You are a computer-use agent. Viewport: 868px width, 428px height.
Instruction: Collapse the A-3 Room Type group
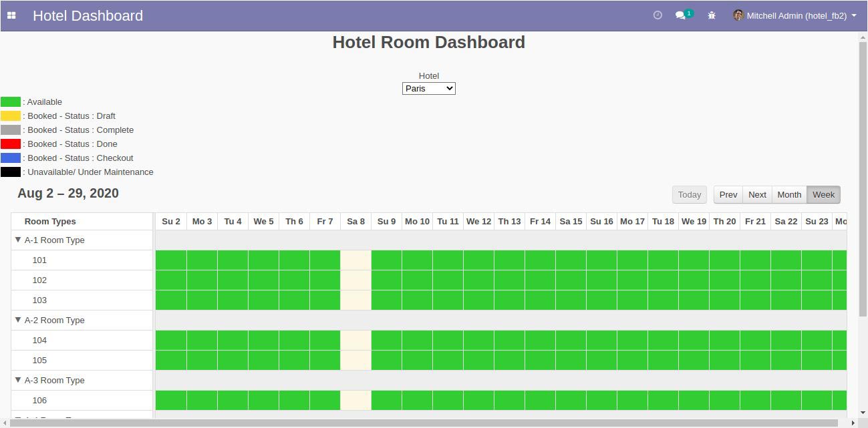tap(18, 380)
